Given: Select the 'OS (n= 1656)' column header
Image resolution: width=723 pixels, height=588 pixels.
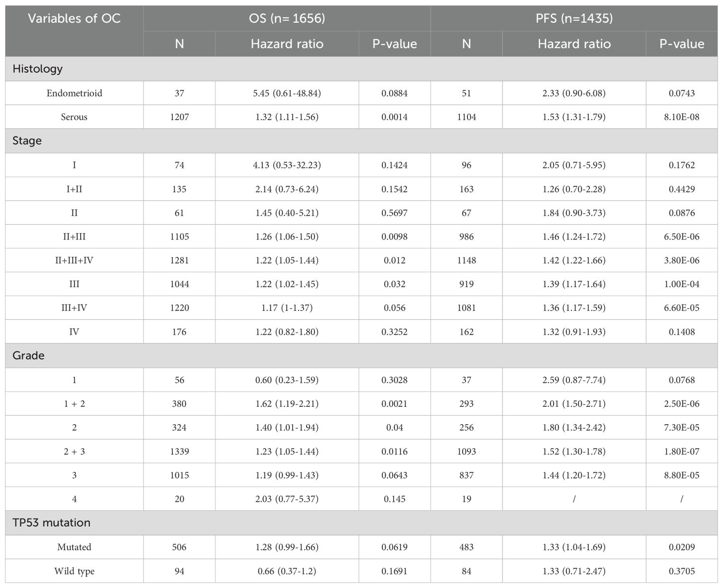Looking at the screenshot, I should point(287,18).
